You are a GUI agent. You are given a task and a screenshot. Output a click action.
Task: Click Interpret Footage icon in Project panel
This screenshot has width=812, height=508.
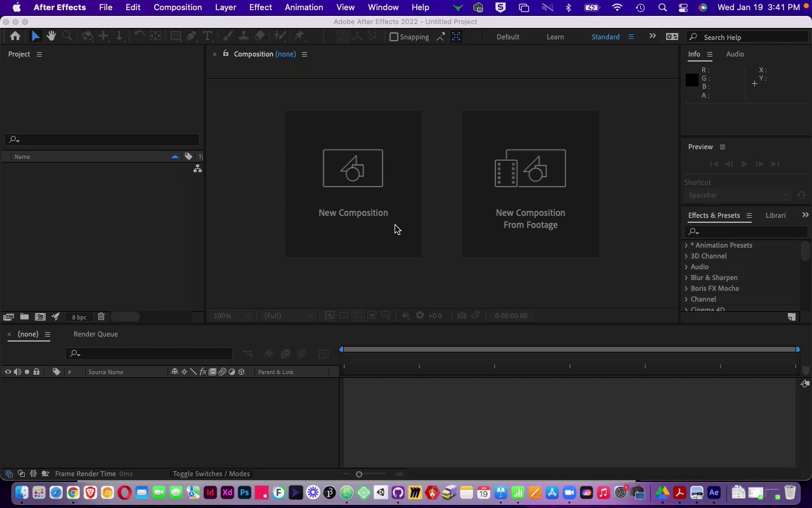coord(8,317)
